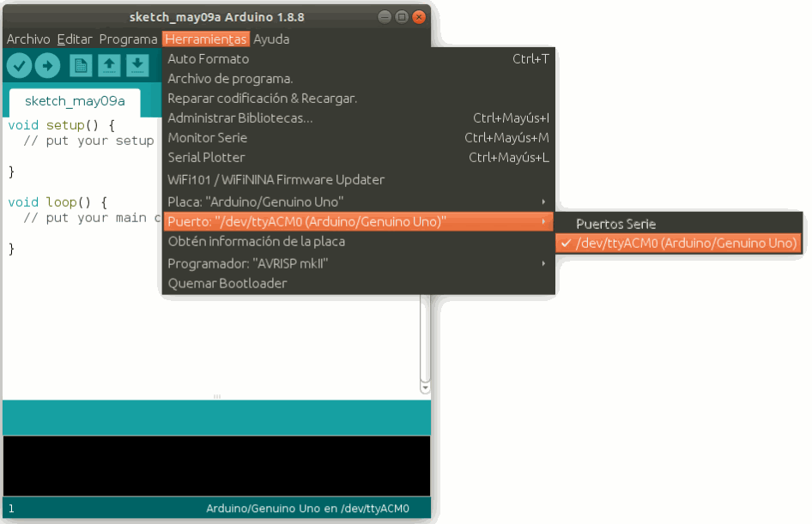The height and width of the screenshot is (524, 812).
Task: Expand the Placa Arduino/Genuino Uno submenu
Action: click(x=358, y=202)
